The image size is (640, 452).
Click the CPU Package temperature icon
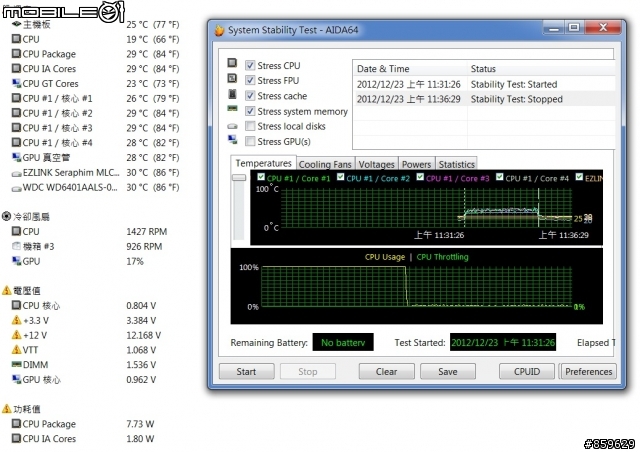pyautogui.click(x=16, y=53)
